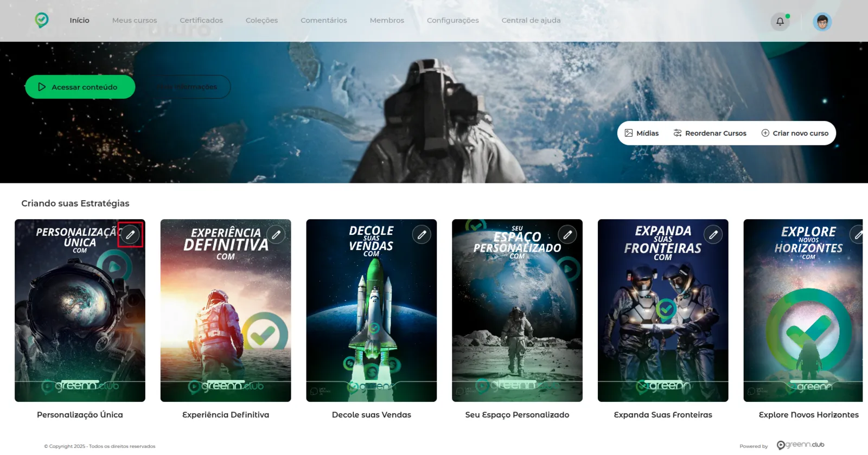Open the Certificados page
The width and height of the screenshot is (868, 455).
[201, 21]
